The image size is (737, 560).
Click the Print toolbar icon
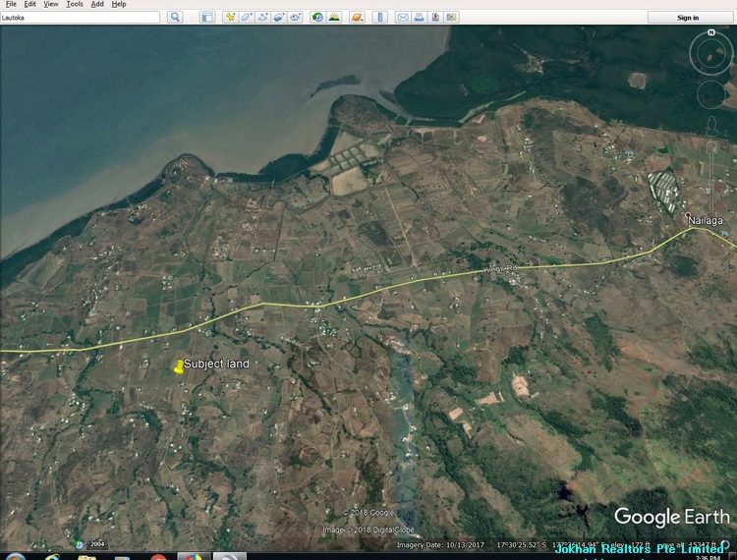(420, 17)
